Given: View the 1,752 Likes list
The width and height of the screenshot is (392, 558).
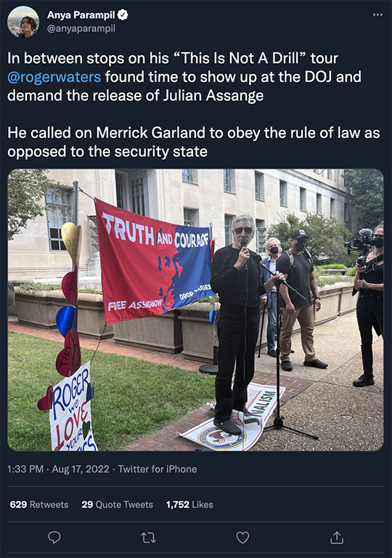Looking at the screenshot, I should (189, 505).
